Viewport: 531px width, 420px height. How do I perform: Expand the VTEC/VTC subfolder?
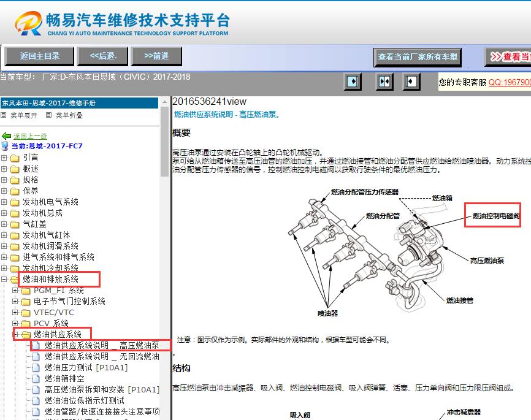[15, 312]
